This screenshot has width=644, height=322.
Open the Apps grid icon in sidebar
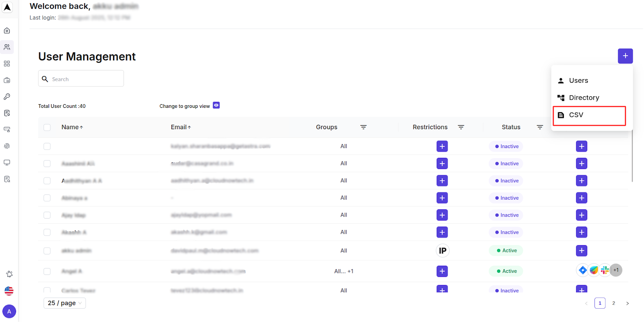pos(7,64)
